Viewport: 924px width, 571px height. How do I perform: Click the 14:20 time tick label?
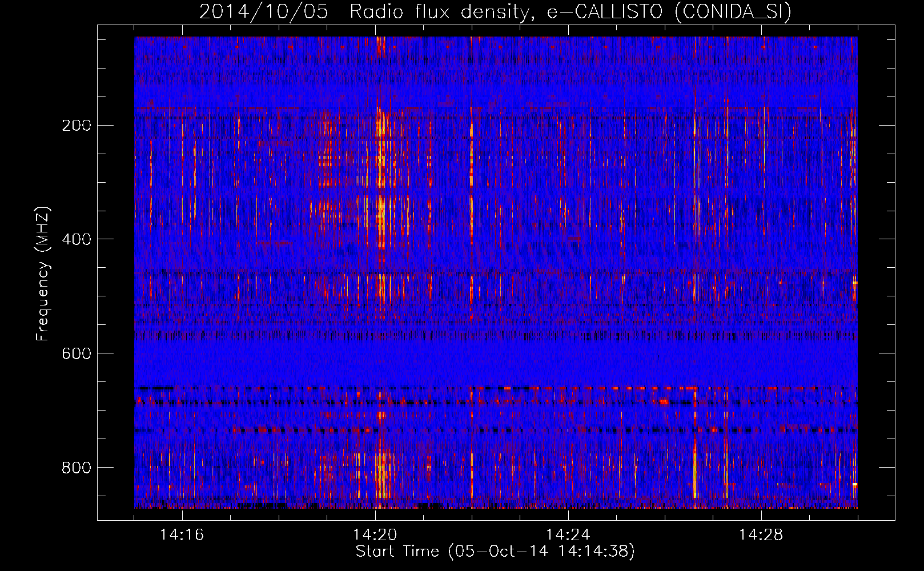point(375,535)
